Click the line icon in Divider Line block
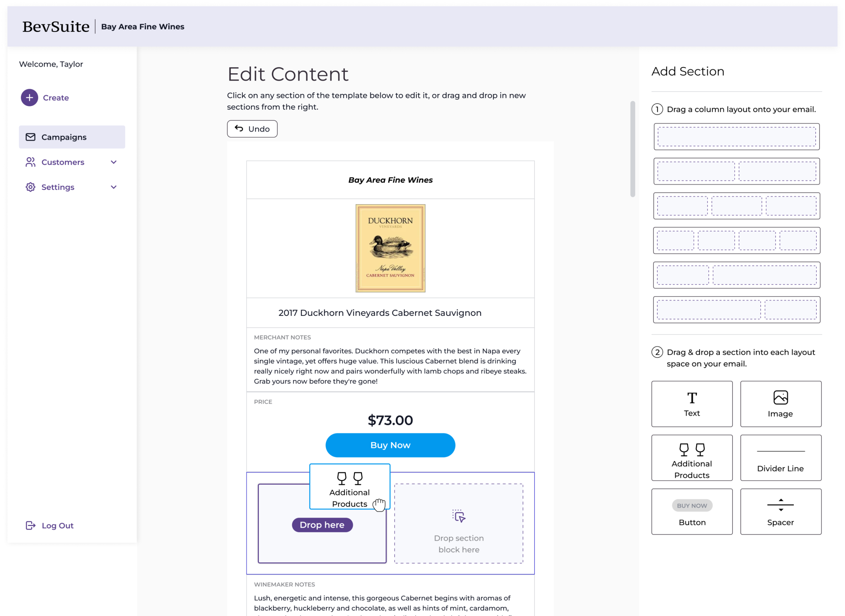Screen dimensions: 845x616 pos(781,451)
